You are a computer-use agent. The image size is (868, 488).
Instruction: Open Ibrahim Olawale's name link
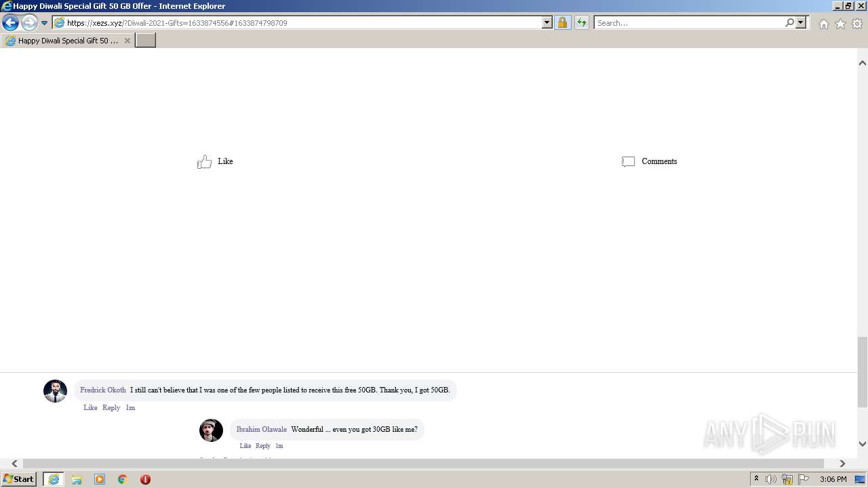[x=261, y=430]
